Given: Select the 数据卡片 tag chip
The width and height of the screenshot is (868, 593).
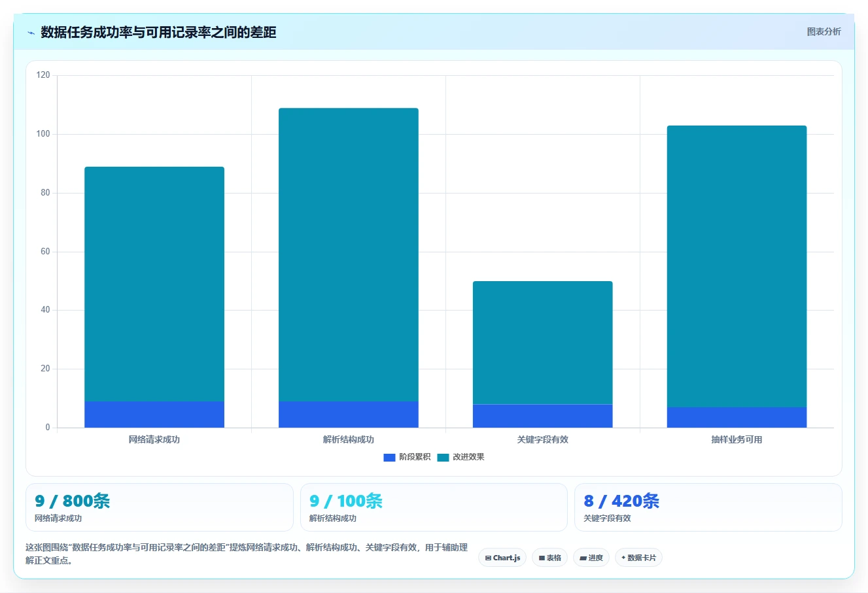Looking at the screenshot, I should click(x=638, y=558).
